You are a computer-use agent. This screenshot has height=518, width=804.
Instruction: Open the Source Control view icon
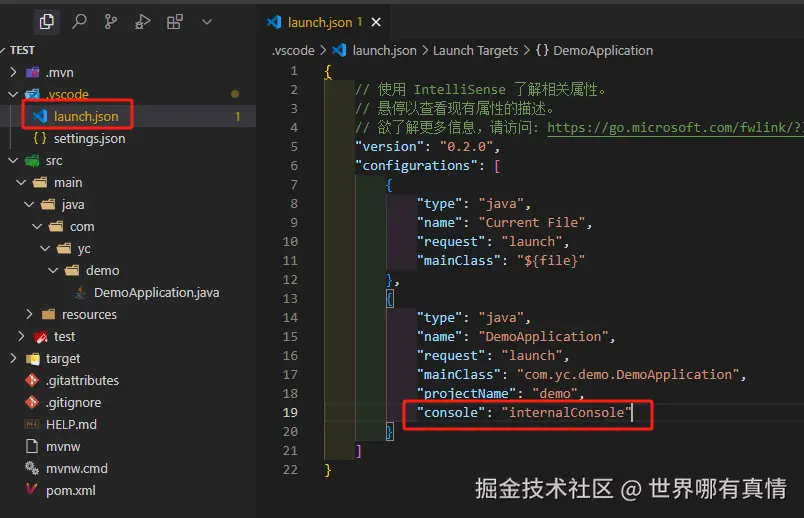(x=111, y=22)
